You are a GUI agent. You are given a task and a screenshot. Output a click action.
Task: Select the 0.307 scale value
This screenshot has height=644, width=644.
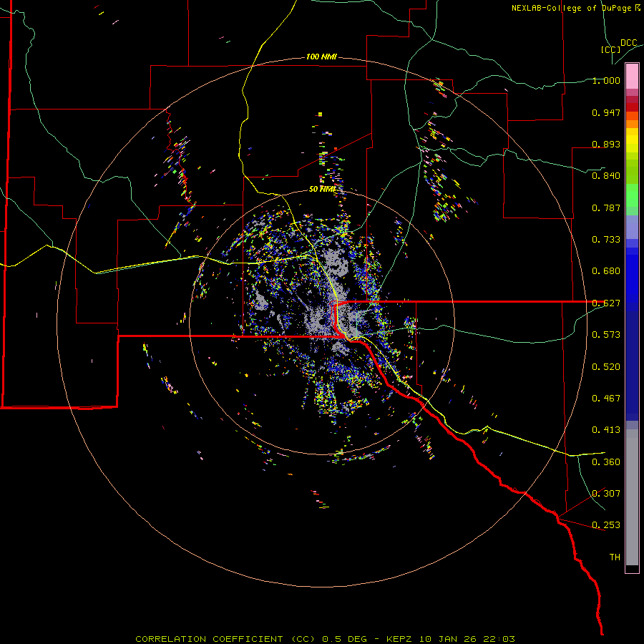(606, 494)
